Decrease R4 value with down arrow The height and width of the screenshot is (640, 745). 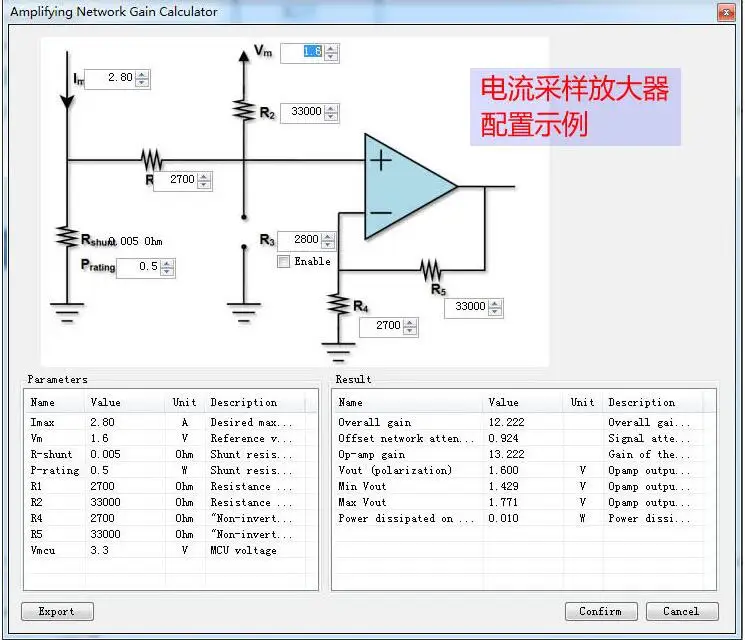coord(410,331)
